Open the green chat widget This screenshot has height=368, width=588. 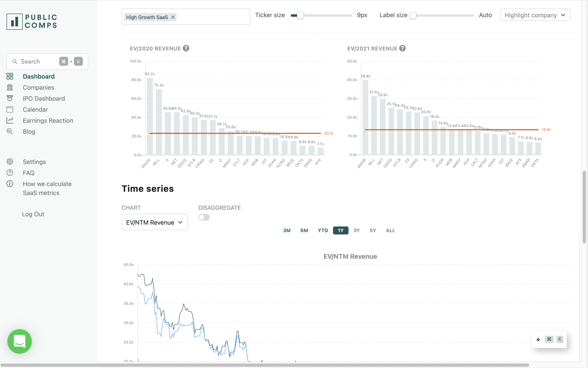(19, 341)
